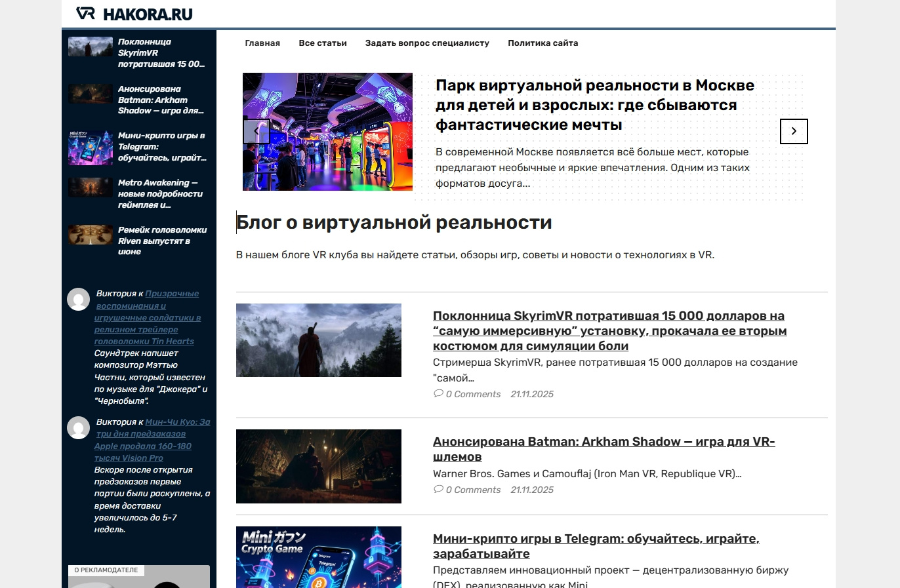Screen dimensions: 900x588
Task: Open the Batman article thumbnail in the blog list
Action: tap(319, 466)
